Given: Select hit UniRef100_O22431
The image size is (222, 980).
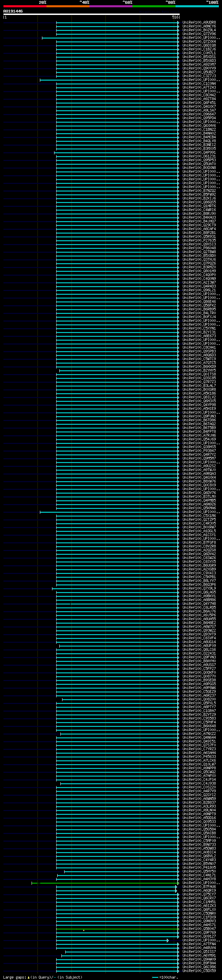Looking at the screenshot, I should (x=199, y=653).
